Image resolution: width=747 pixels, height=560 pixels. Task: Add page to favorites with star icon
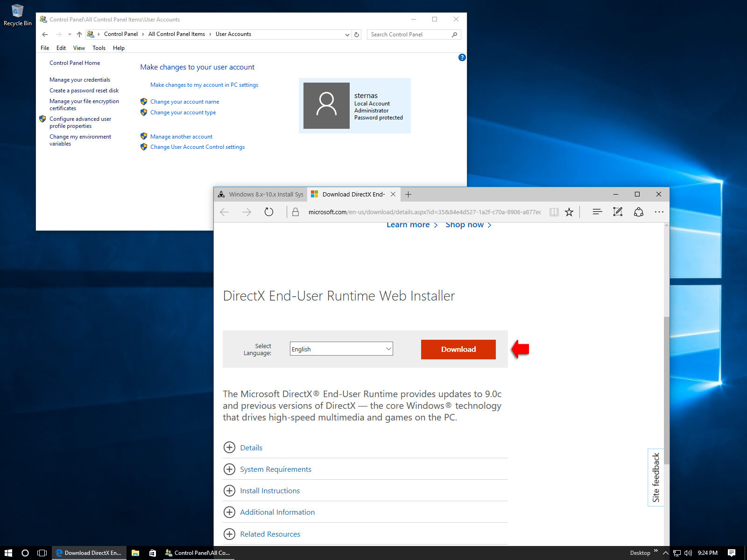point(569,212)
